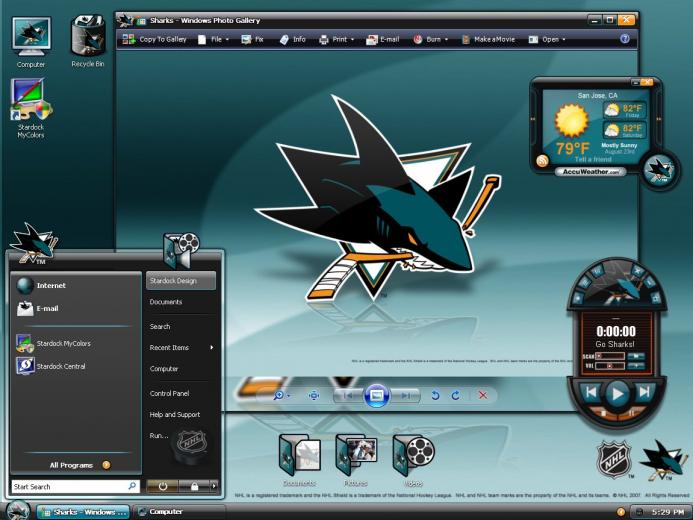
Task: Click Make a Movie in toolbar
Action: click(488, 39)
